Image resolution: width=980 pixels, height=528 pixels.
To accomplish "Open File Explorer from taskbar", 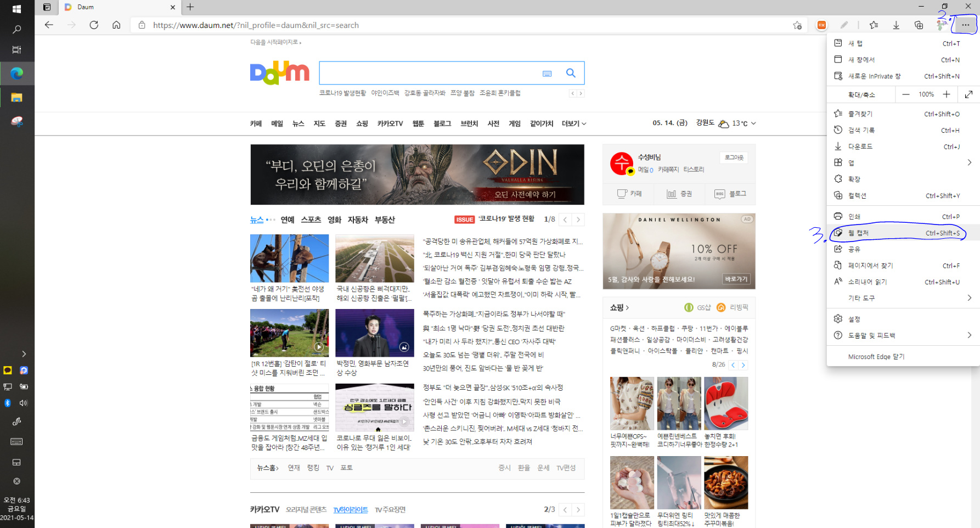I will pos(16,98).
